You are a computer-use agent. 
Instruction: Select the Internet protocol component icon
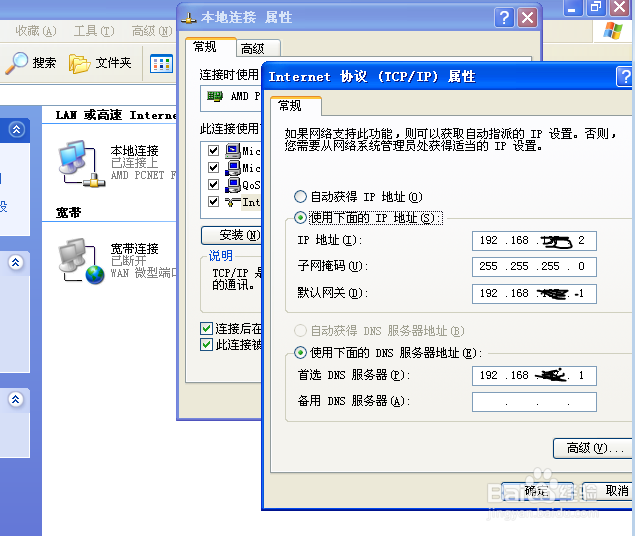pos(233,202)
